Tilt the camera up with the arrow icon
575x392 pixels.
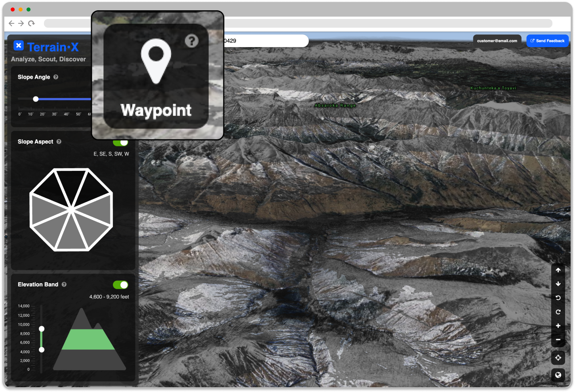(x=558, y=270)
